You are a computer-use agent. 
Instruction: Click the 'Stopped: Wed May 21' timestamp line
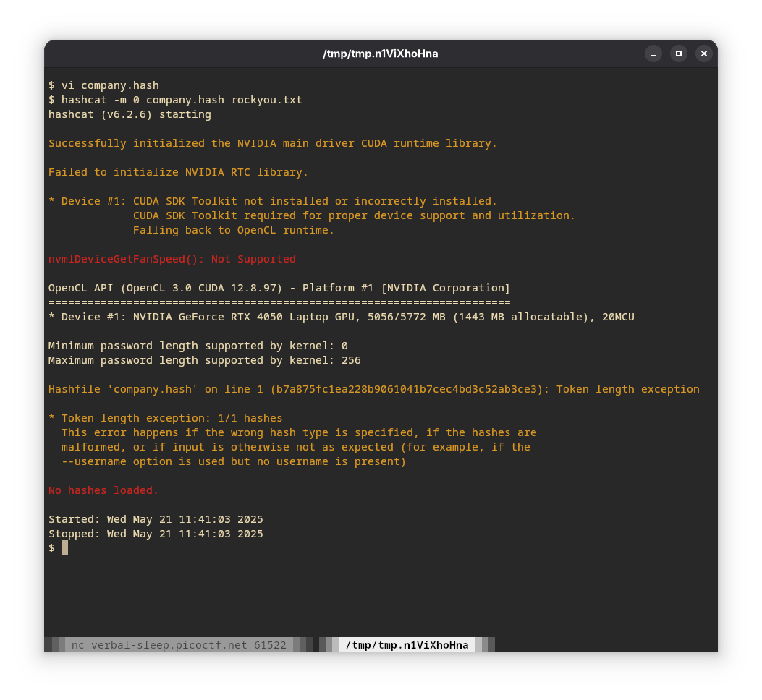coord(156,534)
